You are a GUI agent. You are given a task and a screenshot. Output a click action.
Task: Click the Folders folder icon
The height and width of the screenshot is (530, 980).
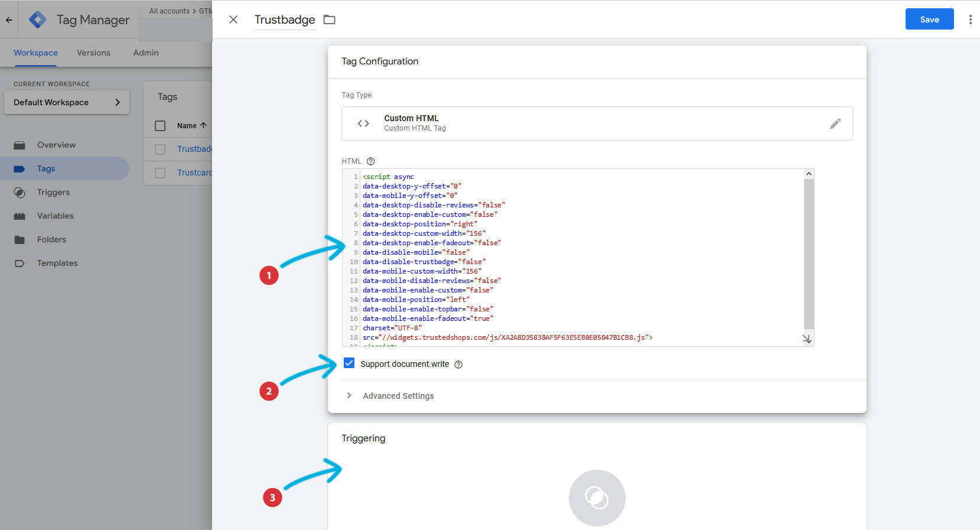pos(19,239)
